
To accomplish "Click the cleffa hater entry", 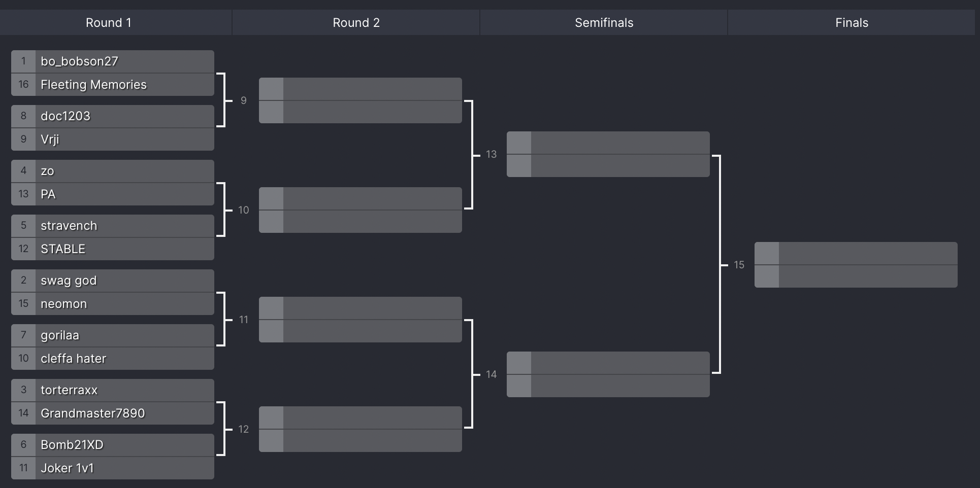I will pyautogui.click(x=113, y=359).
